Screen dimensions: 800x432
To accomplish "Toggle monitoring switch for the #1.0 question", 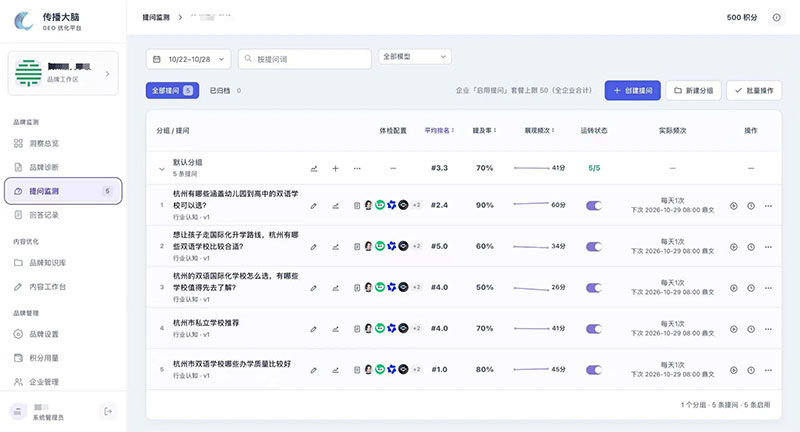I will coord(594,370).
